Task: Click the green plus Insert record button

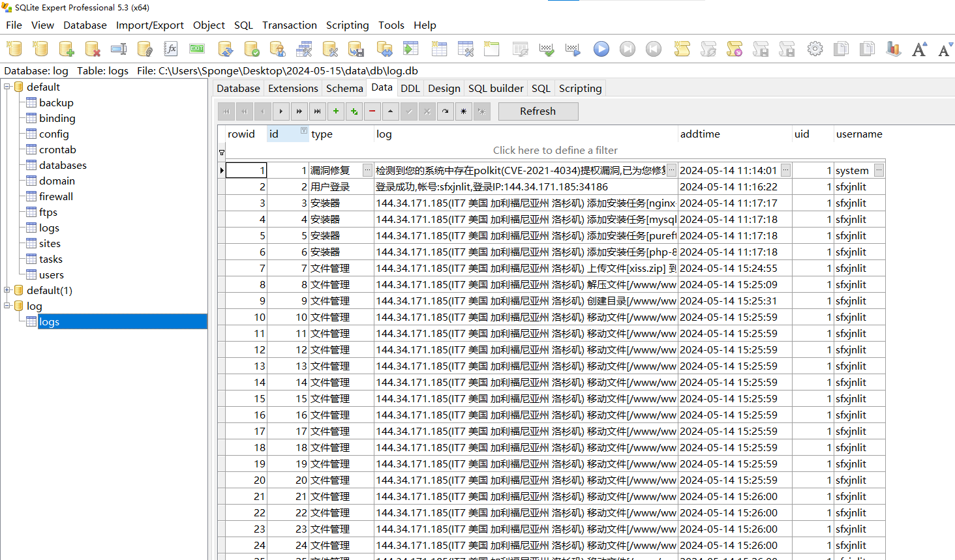Action: click(x=336, y=111)
